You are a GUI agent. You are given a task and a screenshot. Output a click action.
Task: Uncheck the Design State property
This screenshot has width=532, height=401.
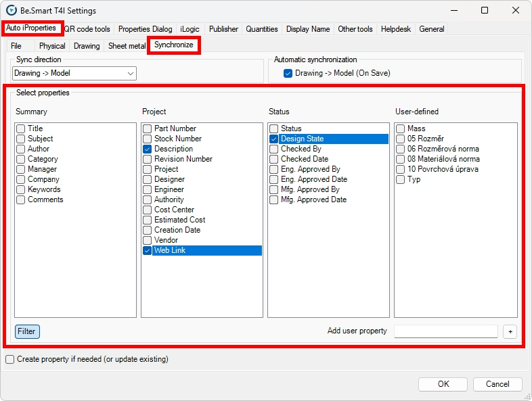(x=274, y=139)
